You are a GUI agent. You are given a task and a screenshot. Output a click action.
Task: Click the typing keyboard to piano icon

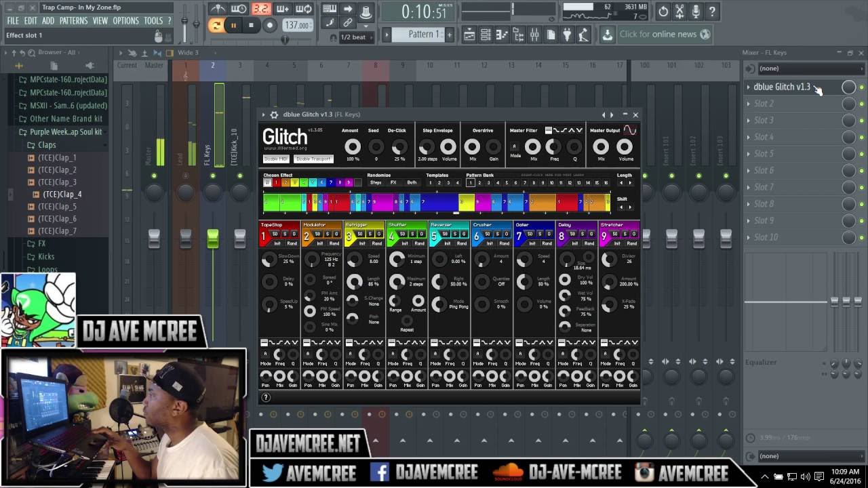[x=330, y=9]
